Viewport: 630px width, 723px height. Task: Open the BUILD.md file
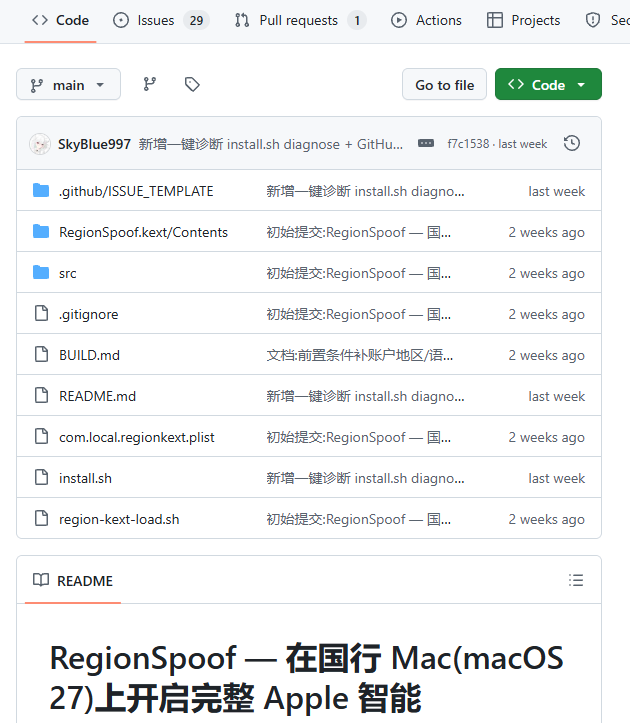tap(89, 356)
